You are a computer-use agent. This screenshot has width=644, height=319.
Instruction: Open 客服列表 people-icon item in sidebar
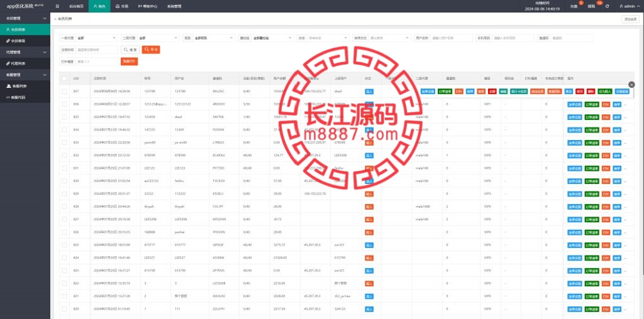click(x=25, y=86)
